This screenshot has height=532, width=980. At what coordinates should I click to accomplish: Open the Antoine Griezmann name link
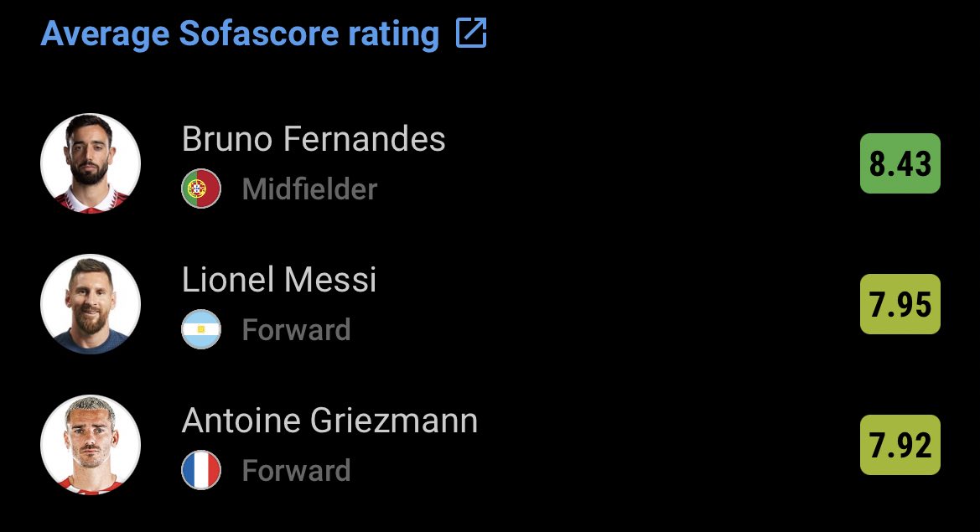tap(330, 421)
